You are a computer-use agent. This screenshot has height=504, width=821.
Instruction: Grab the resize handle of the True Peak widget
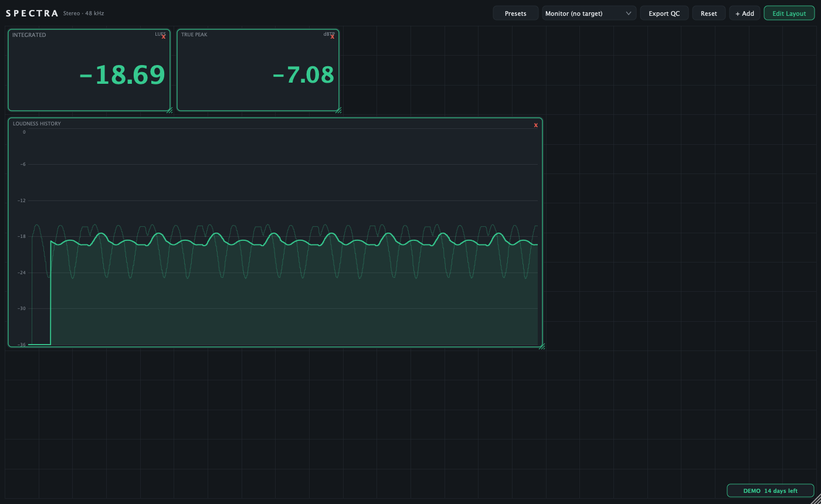(x=338, y=110)
